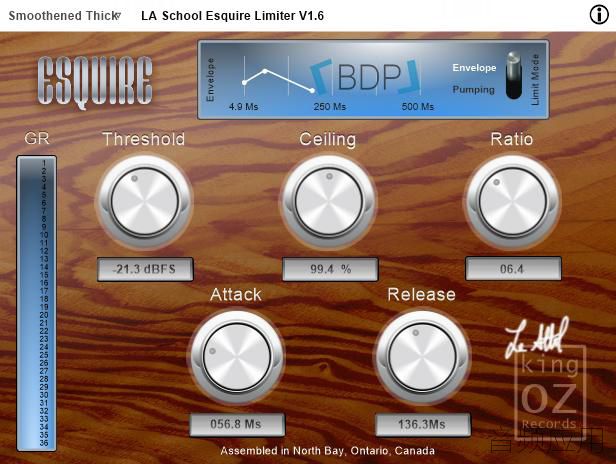Click the Ratio label
Screen dimensions: 616x464
[x=512, y=139]
